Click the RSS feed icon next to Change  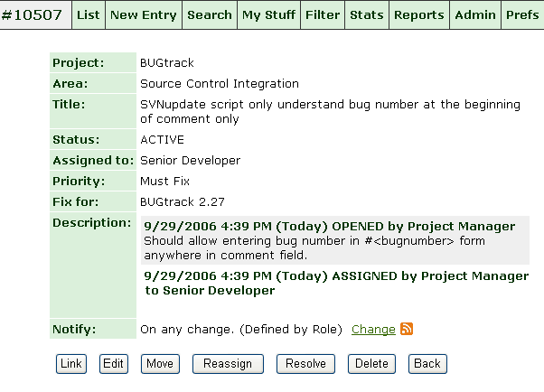(x=408, y=330)
